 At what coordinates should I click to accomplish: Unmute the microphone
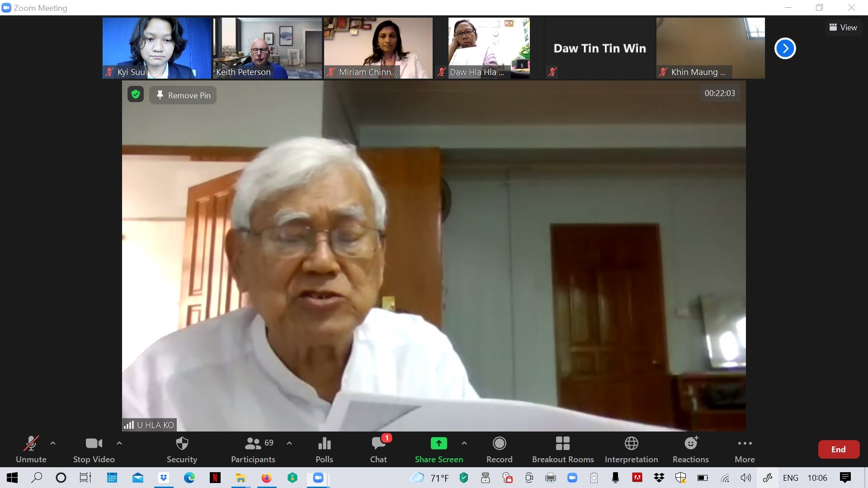coord(31,449)
